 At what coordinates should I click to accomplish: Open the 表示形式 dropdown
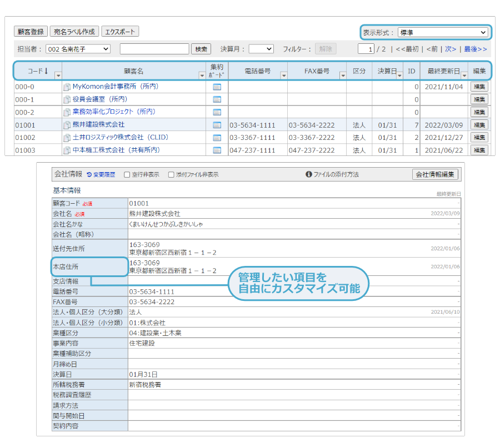tap(442, 33)
